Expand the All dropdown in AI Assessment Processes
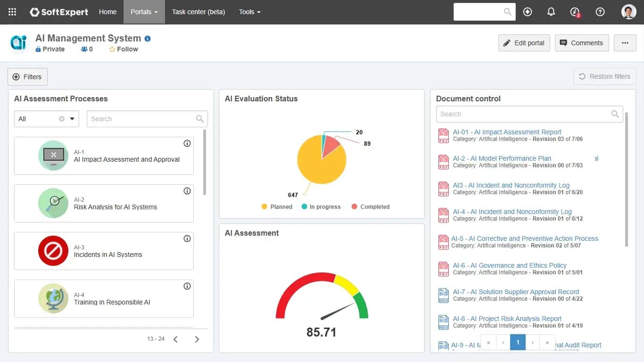644x362 pixels. coord(72,119)
